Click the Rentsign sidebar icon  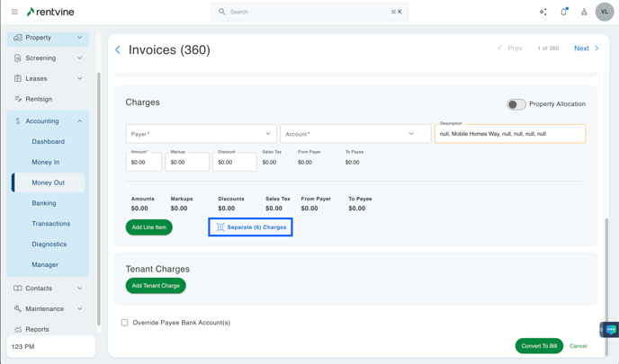[x=18, y=99]
